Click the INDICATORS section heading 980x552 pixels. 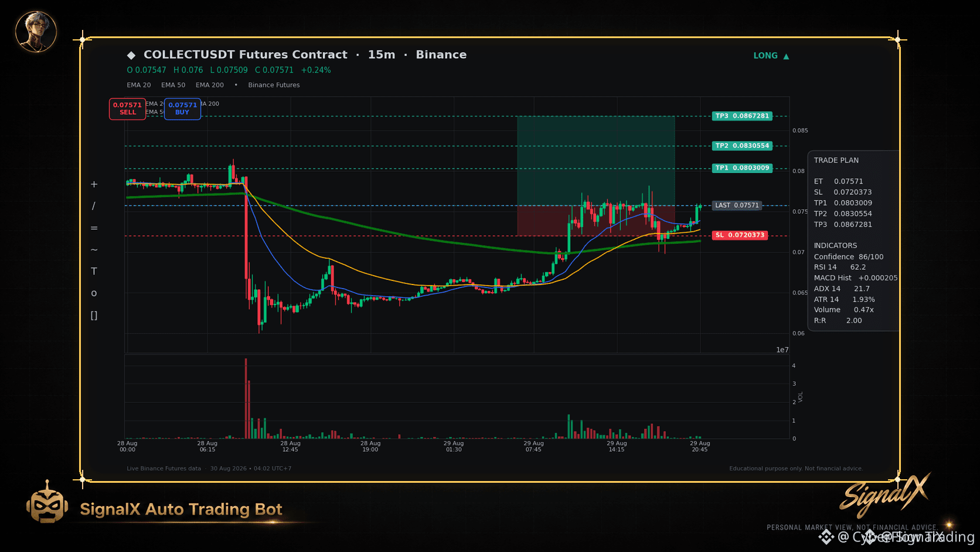835,246
